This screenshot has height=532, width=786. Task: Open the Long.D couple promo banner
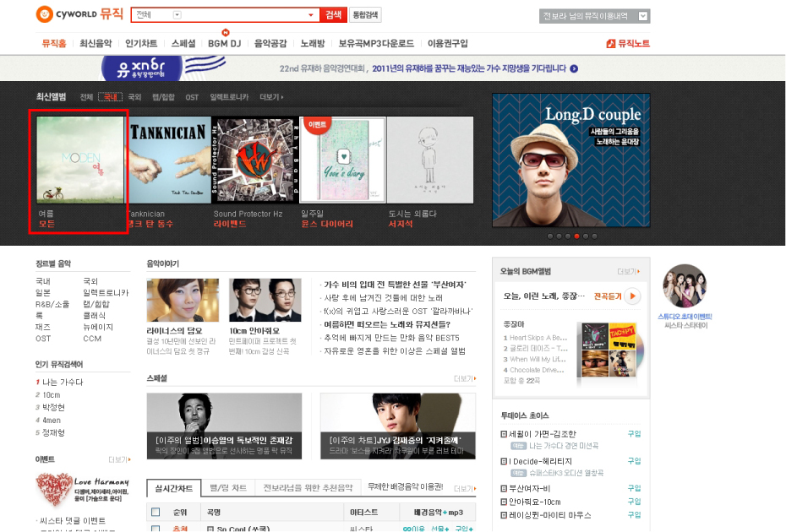pos(571,160)
